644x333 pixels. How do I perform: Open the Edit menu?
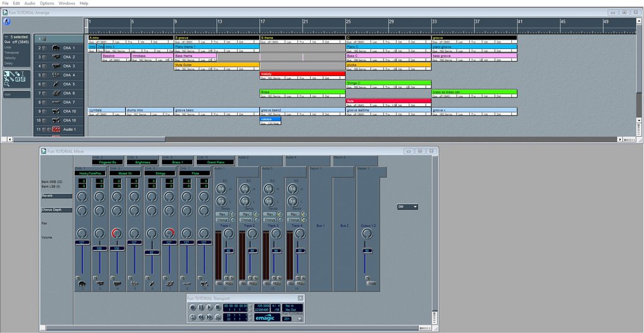pos(16,3)
